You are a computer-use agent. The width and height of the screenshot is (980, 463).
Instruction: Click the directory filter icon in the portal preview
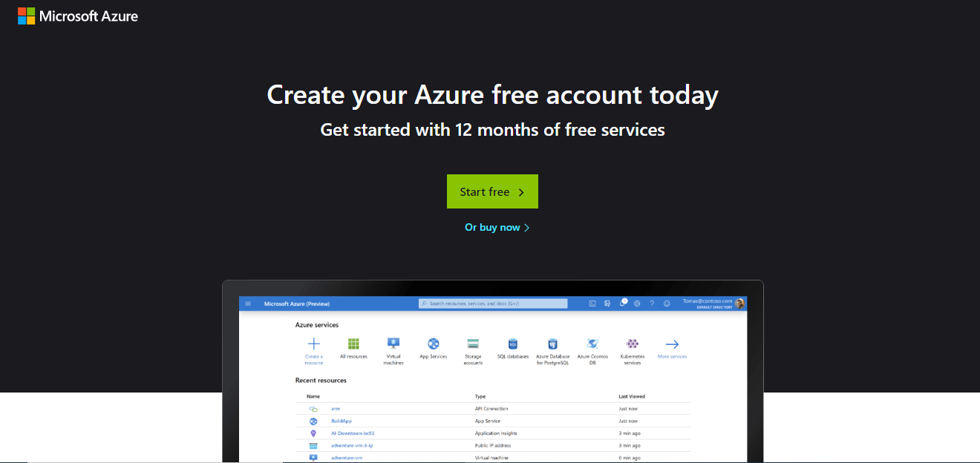click(607, 303)
